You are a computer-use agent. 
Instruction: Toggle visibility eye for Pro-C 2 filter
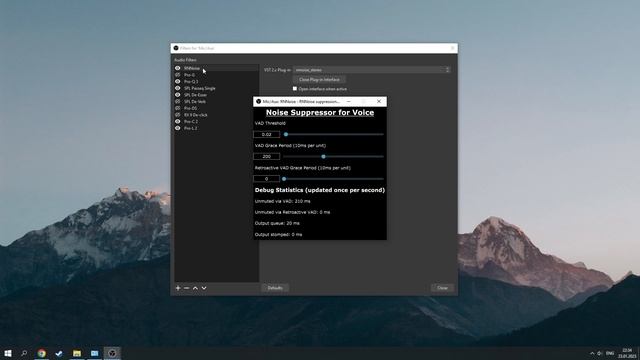tap(178, 121)
